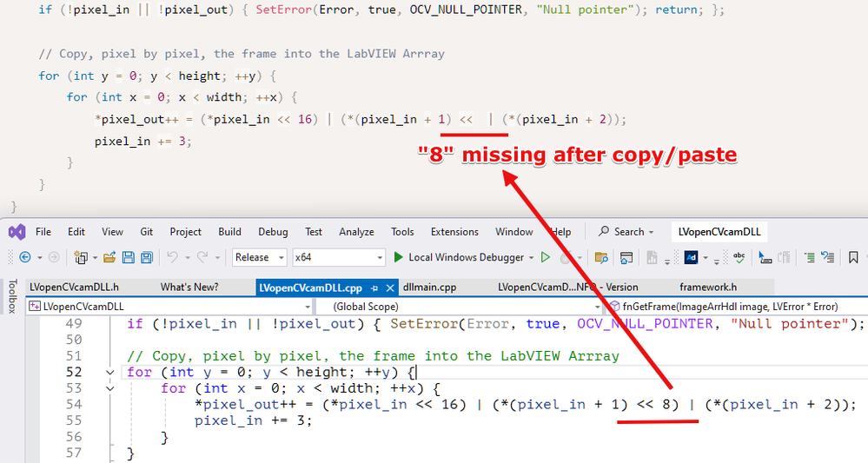Open the Project menu

[x=185, y=232]
